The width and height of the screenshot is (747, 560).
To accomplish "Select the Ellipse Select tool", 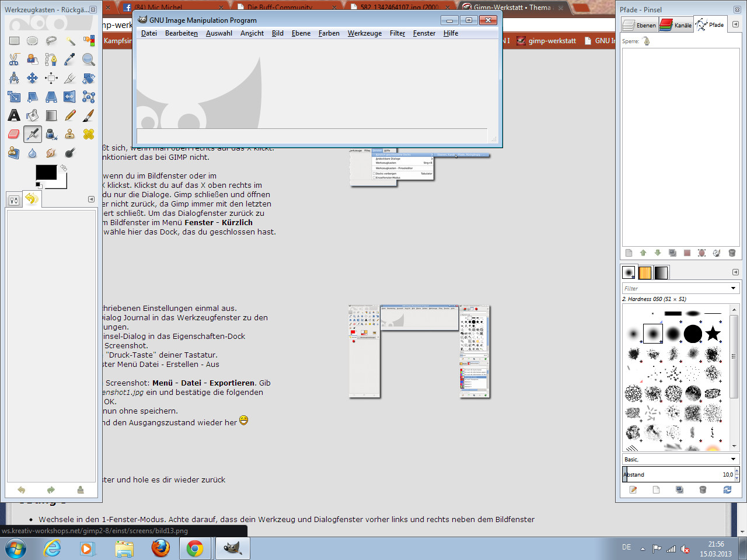I will tap(33, 41).
